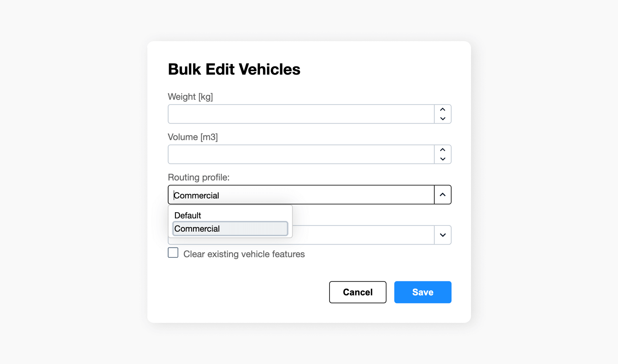Click inside the Volume [m3] input field

tap(301, 154)
